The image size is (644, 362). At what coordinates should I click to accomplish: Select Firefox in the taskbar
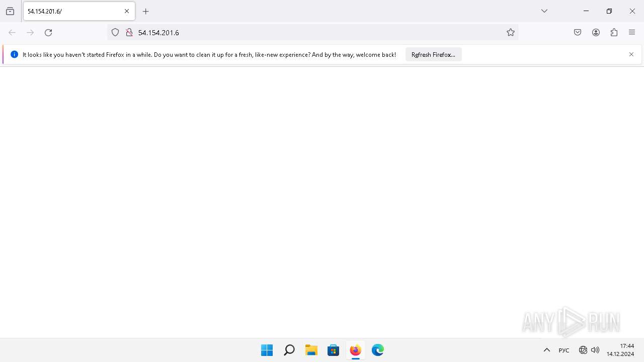(x=355, y=350)
